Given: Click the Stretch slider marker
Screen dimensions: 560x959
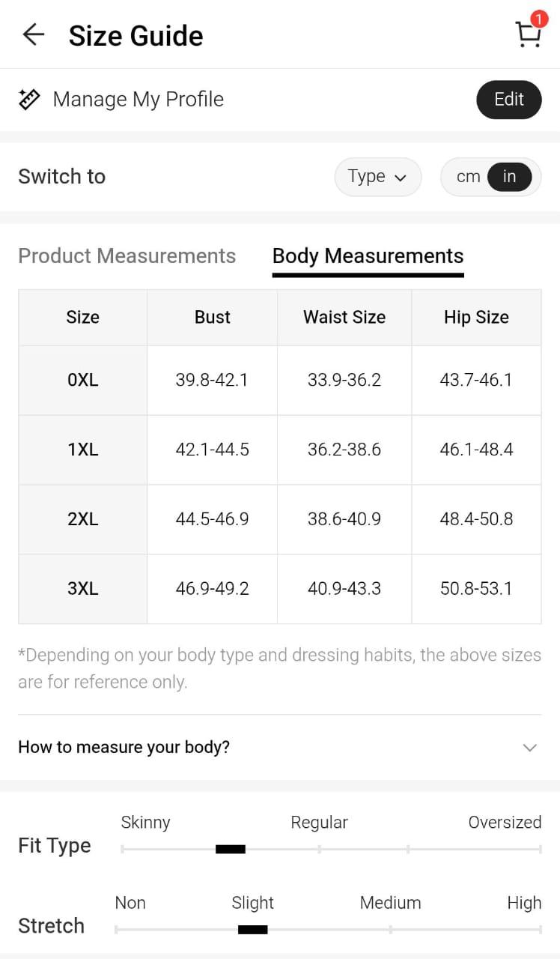Looking at the screenshot, I should point(252,930).
